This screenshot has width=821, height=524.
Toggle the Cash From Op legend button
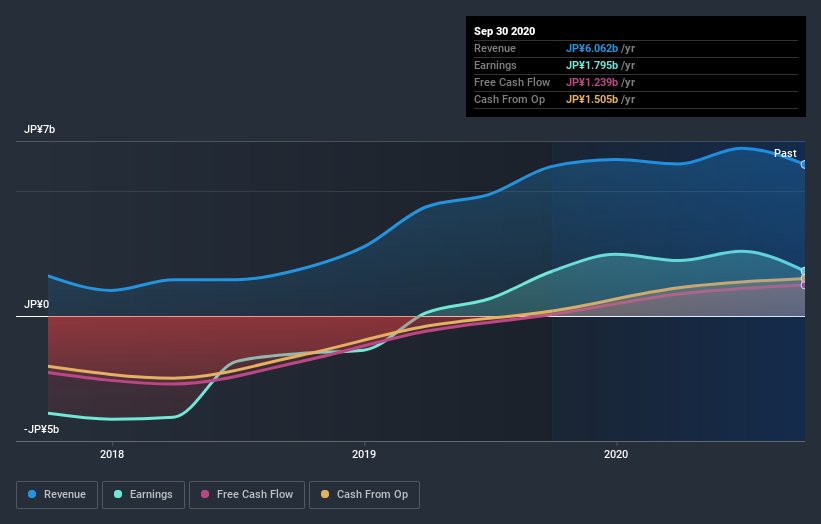[364, 495]
